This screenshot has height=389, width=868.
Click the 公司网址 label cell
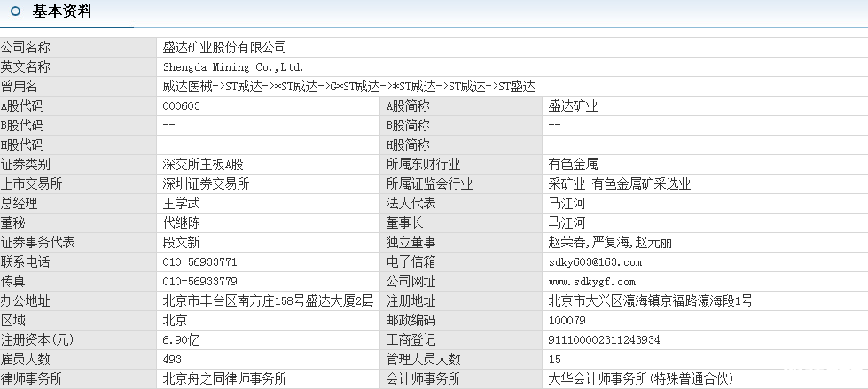[x=461, y=281]
